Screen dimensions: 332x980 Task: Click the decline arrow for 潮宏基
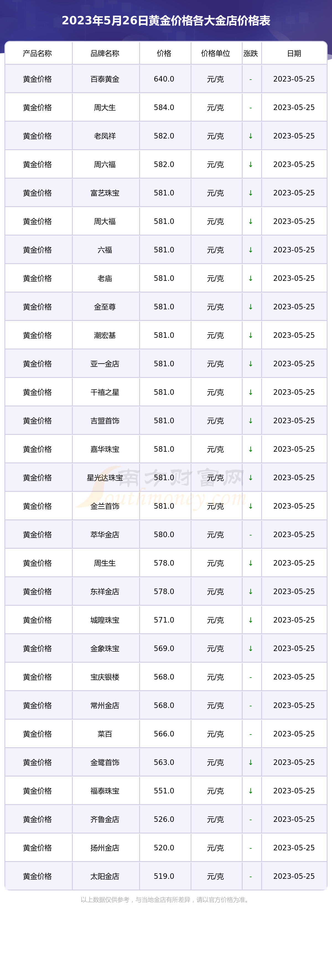pyautogui.click(x=251, y=335)
